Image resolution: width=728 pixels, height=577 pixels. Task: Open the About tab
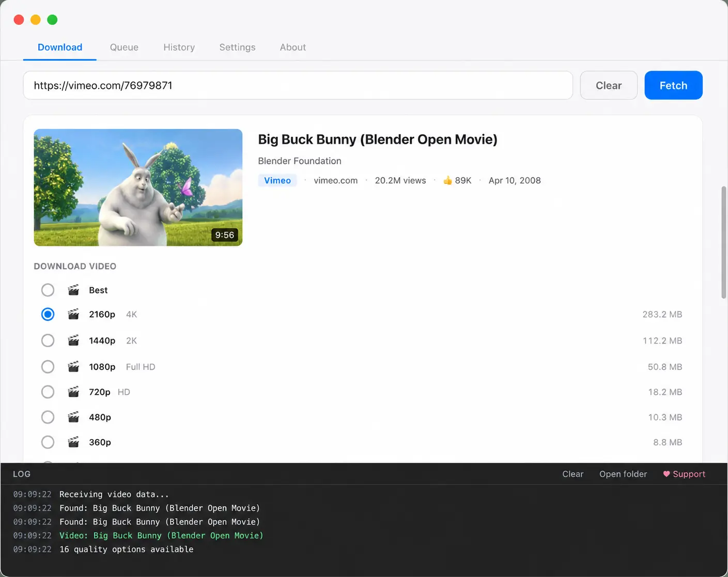293,47
